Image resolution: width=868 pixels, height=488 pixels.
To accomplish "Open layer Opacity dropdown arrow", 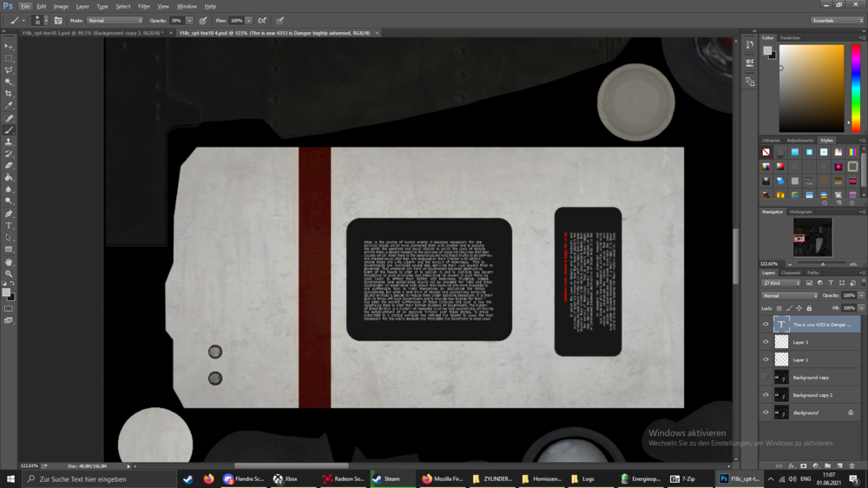I will [x=861, y=296].
